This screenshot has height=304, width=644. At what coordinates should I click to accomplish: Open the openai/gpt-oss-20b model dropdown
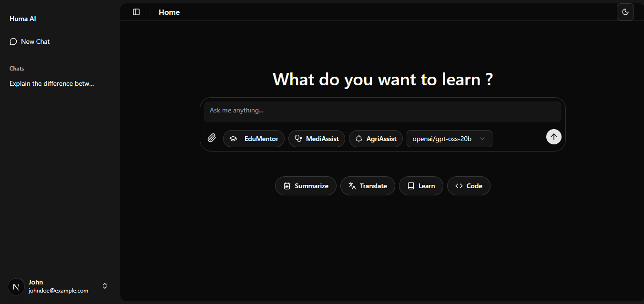coord(449,139)
